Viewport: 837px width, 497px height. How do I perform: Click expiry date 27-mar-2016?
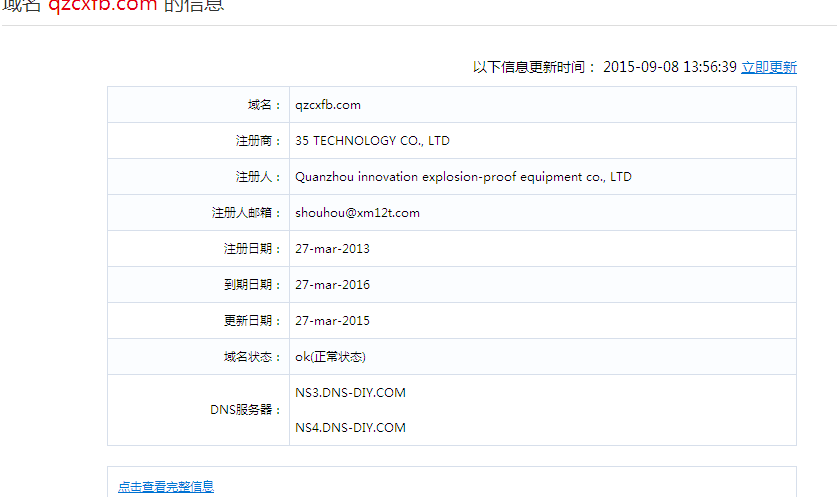(333, 285)
